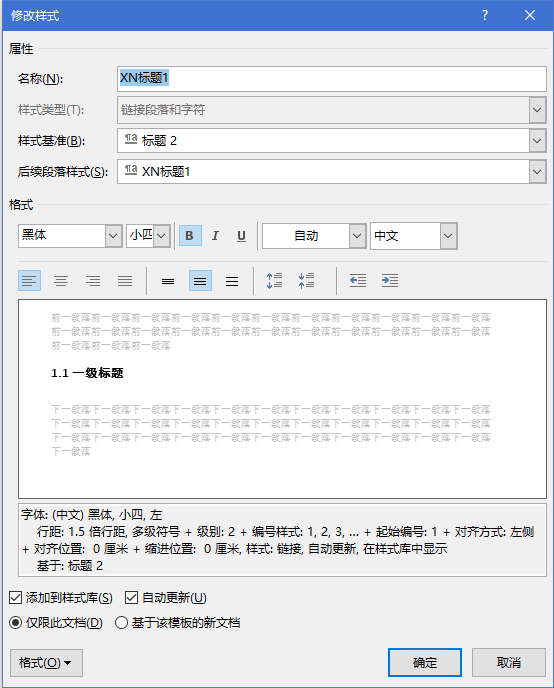This screenshot has height=688, width=554.
Task: Increase paragraph spacing icon
Action: pyautogui.click(x=274, y=280)
